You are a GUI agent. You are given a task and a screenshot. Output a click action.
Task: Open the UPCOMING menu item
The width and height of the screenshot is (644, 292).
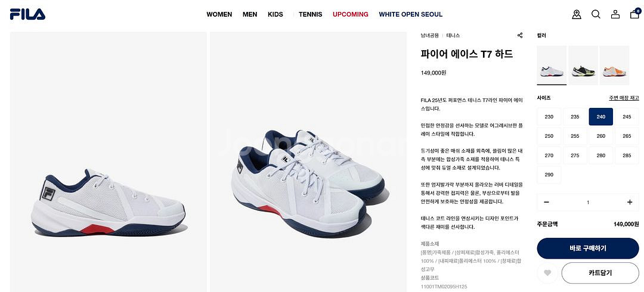(351, 14)
